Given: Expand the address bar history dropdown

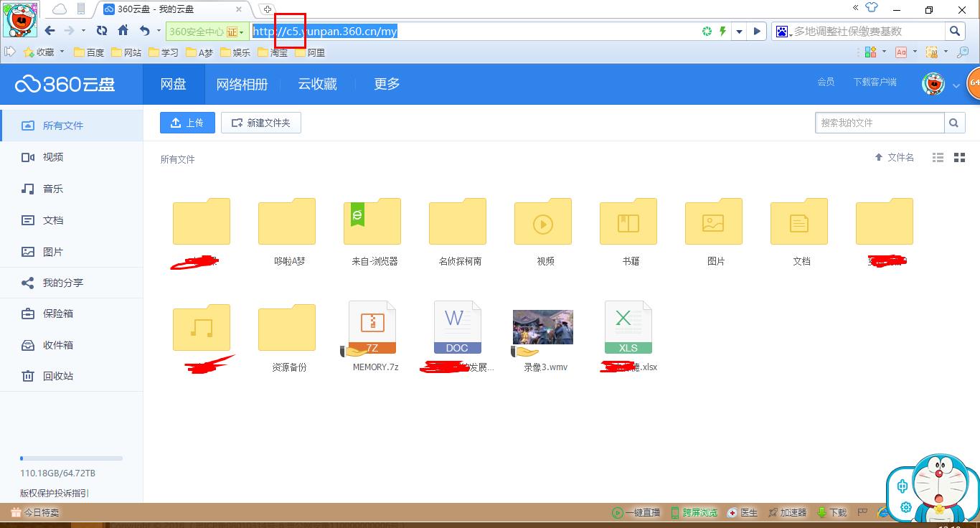Looking at the screenshot, I should [x=740, y=32].
